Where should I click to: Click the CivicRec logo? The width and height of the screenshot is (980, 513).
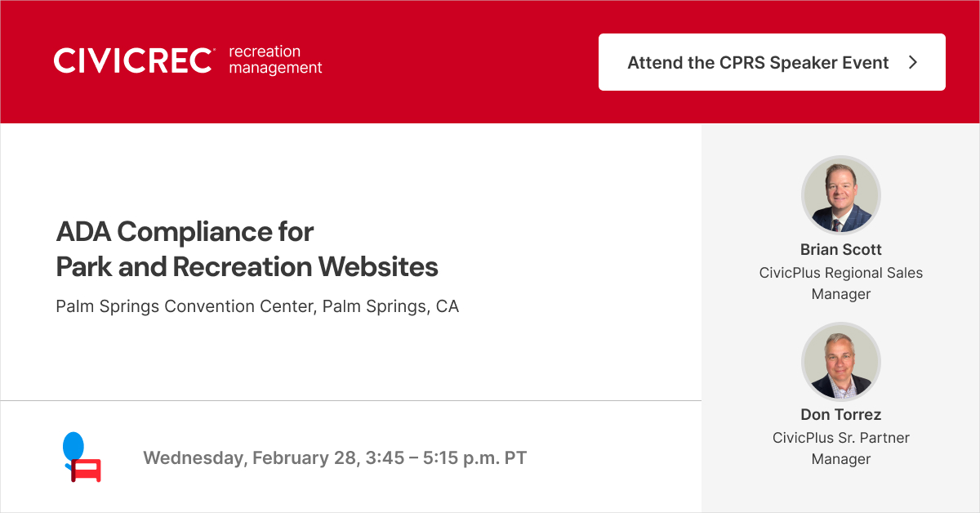coord(188,60)
